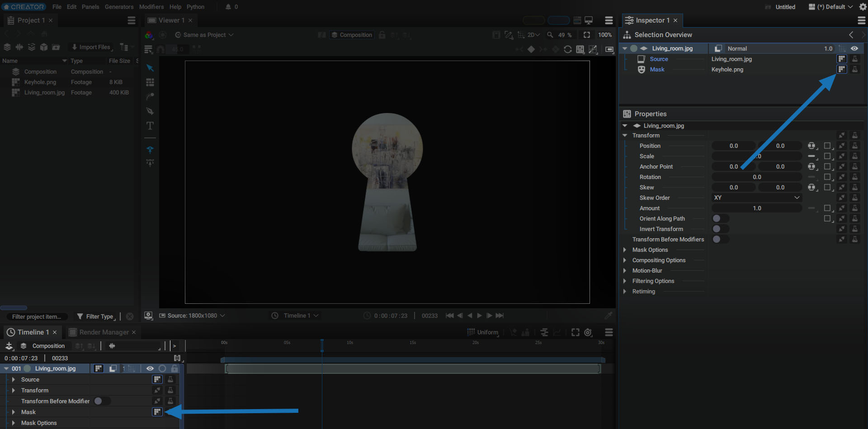Open Generators menu
The height and width of the screenshot is (429, 868).
(119, 7)
